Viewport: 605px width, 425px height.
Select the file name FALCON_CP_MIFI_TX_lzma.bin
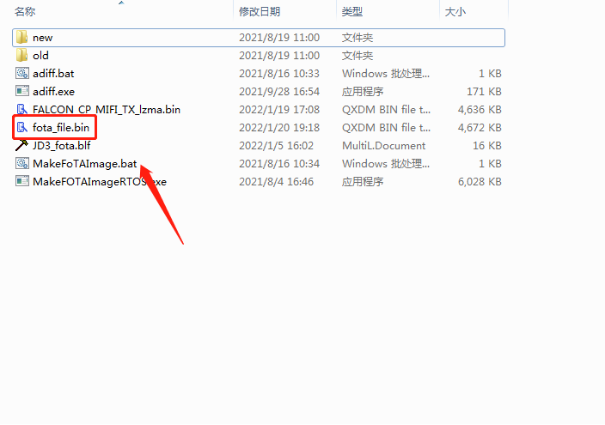pyautogui.click(x=106, y=109)
